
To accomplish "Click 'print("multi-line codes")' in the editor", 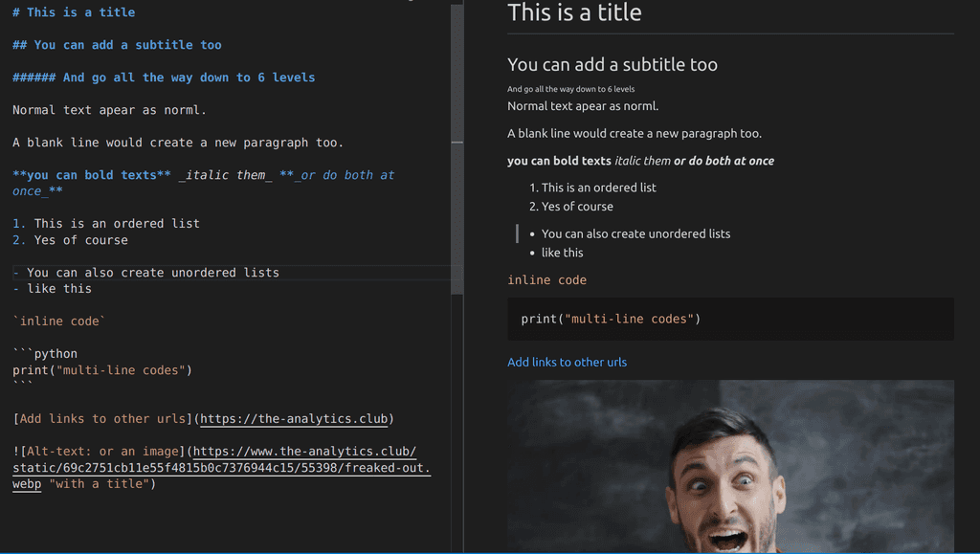I will click(102, 369).
